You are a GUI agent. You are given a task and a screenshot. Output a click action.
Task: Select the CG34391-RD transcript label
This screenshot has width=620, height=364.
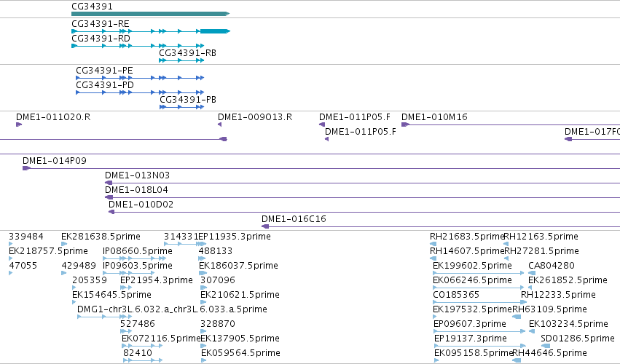(x=101, y=39)
